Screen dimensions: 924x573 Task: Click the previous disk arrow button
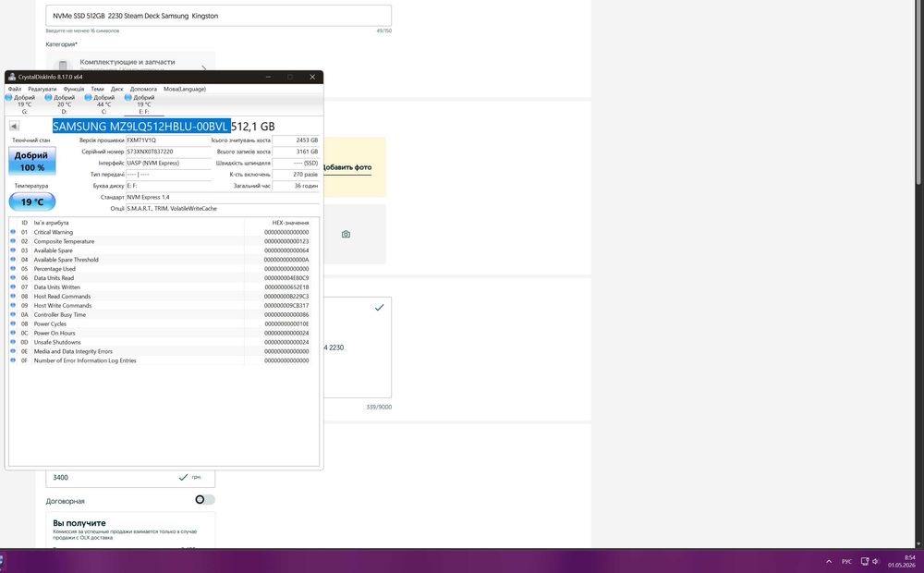point(14,126)
